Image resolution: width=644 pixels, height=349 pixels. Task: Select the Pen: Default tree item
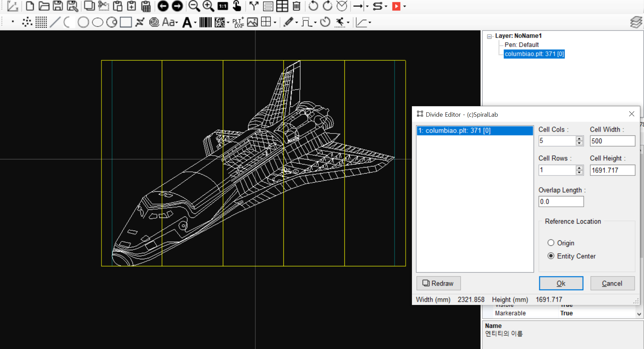coord(522,45)
